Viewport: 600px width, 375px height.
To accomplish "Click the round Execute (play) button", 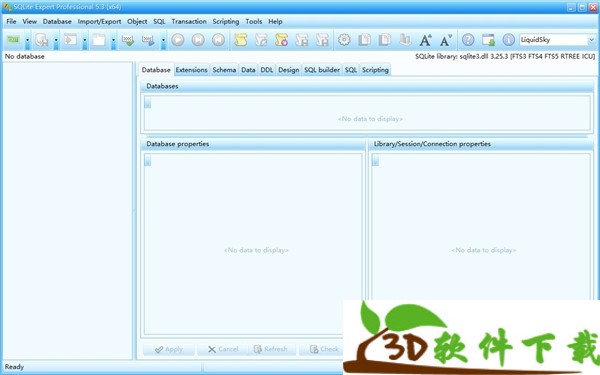I will 178,40.
